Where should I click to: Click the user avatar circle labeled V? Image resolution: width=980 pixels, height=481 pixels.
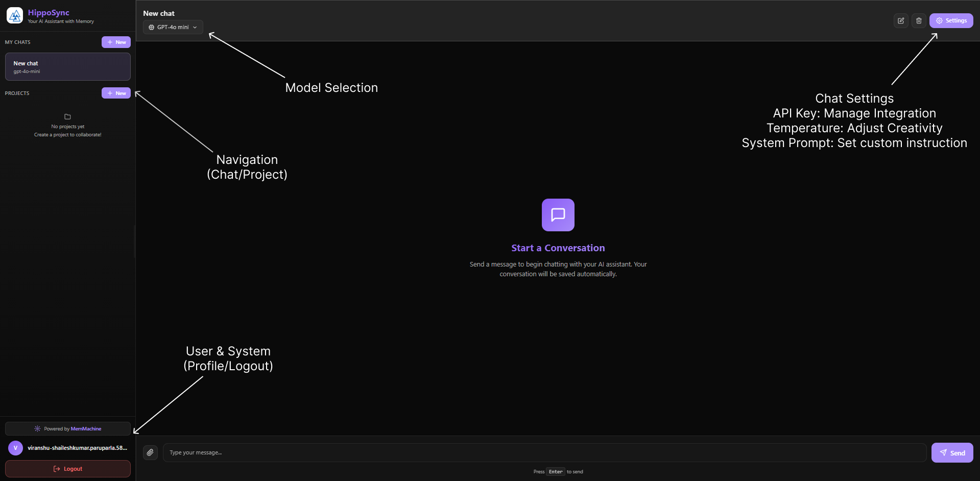coord(15,448)
